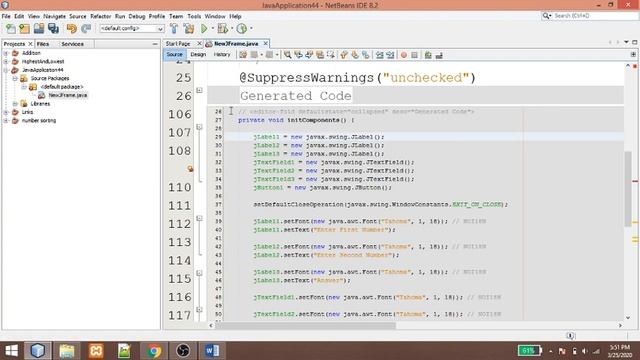Open the Run Project dropdown arrow
Image resolution: width=640 pixels, height=360 pixels.
[x=213, y=29]
